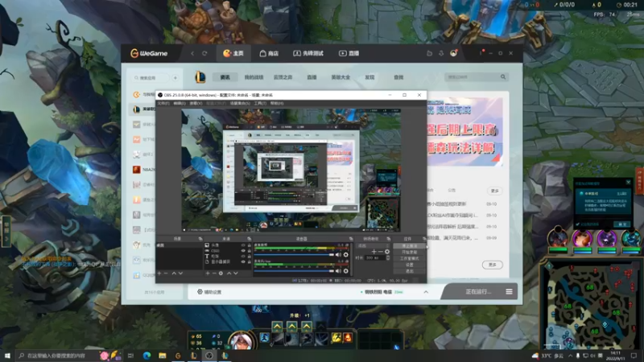This screenshot has width=644, height=362.
Task: Click WeGame application search field
Action: (151, 77)
